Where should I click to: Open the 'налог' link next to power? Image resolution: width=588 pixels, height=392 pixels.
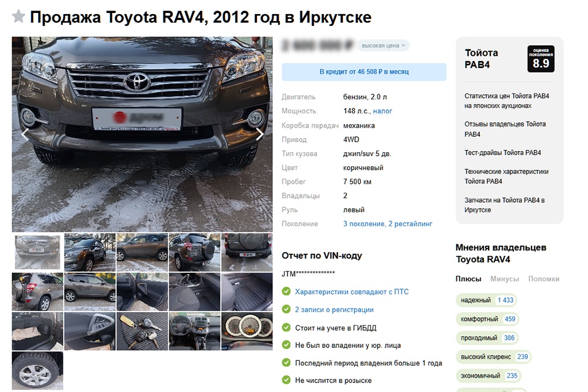[x=382, y=111]
